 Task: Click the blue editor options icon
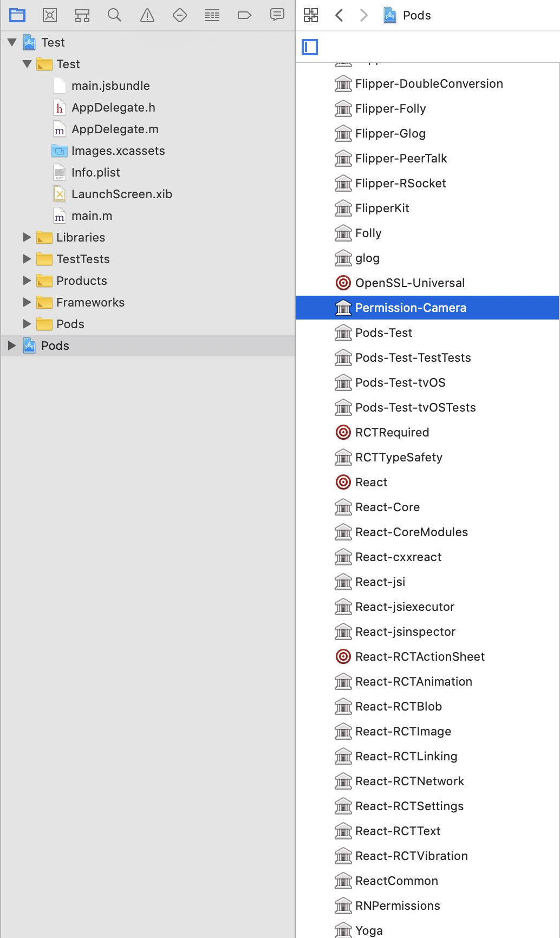coord(309,47)
